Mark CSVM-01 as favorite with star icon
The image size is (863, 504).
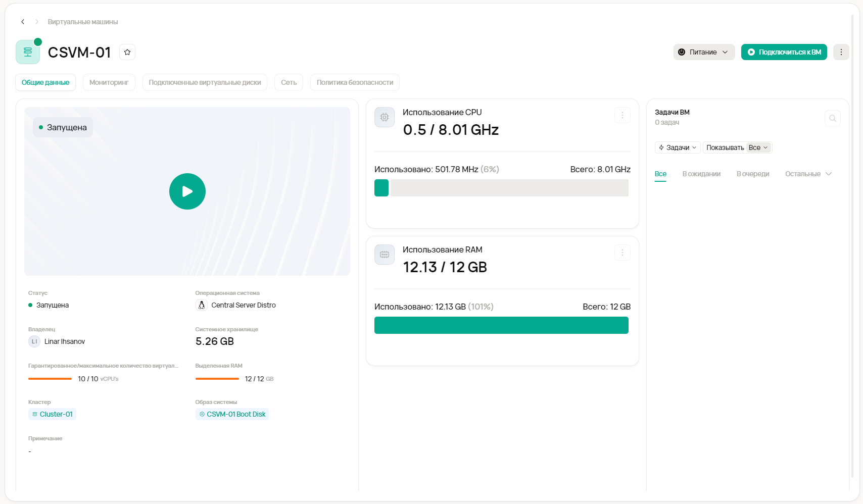coord(127,52)
